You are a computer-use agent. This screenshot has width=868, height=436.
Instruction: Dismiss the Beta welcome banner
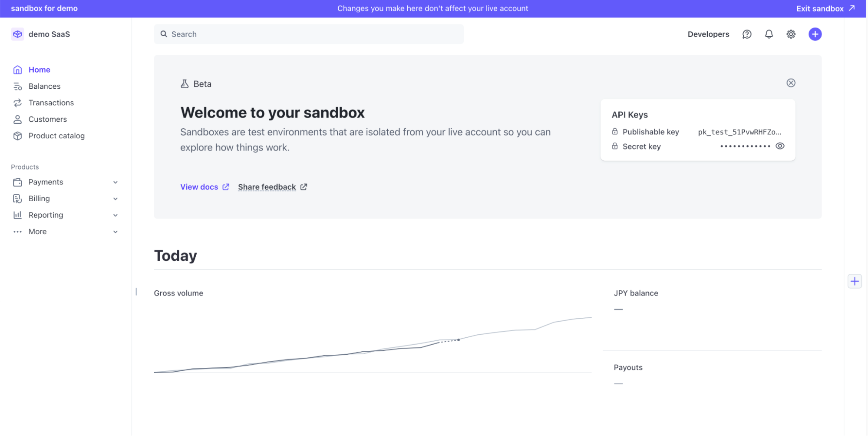(790, 83)
